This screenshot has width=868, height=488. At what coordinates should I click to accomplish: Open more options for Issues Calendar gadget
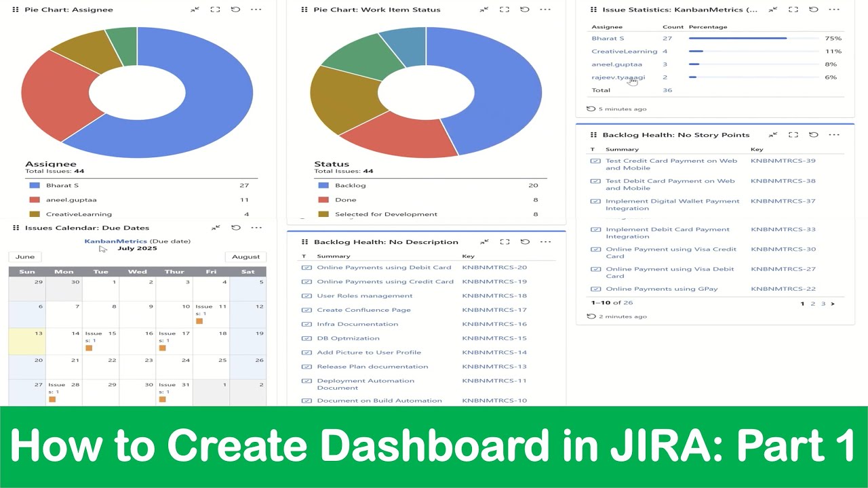pos(256,228)
